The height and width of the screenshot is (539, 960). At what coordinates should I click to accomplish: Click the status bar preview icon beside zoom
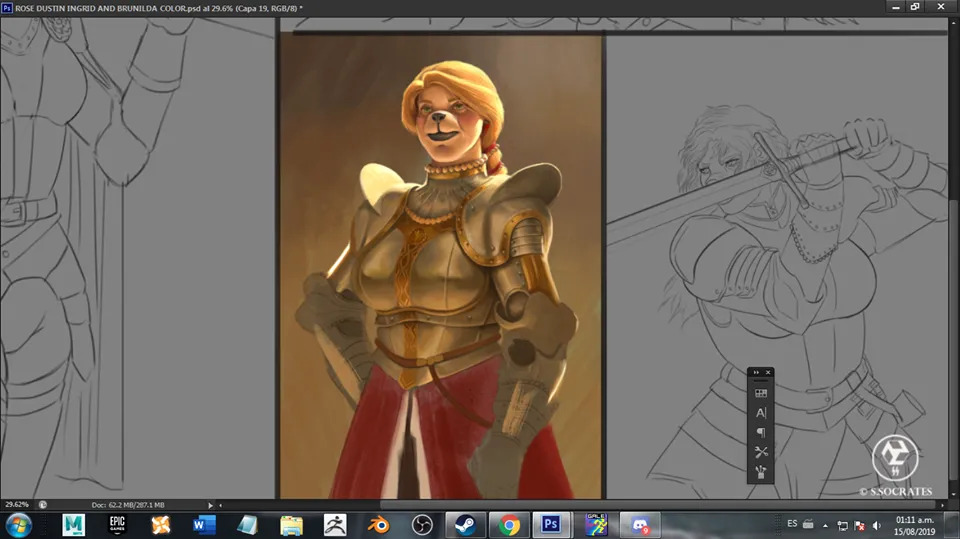click(43, 505)
